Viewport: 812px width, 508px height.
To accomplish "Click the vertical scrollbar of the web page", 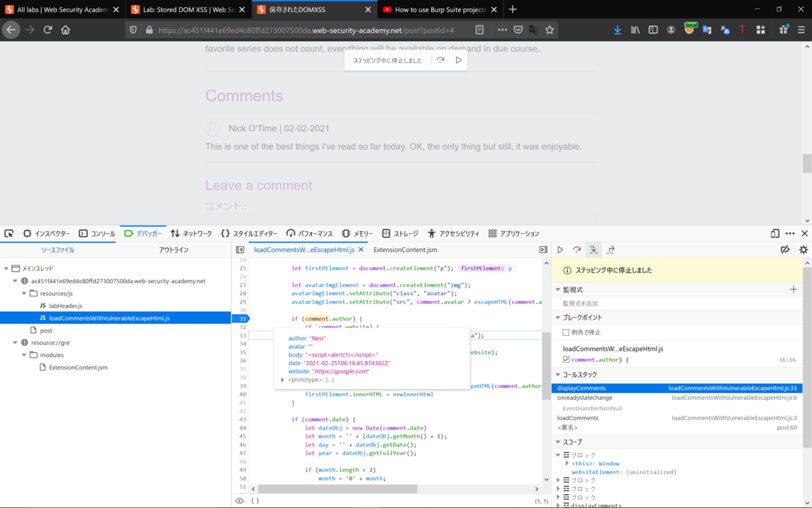I will tap(807, 163).
